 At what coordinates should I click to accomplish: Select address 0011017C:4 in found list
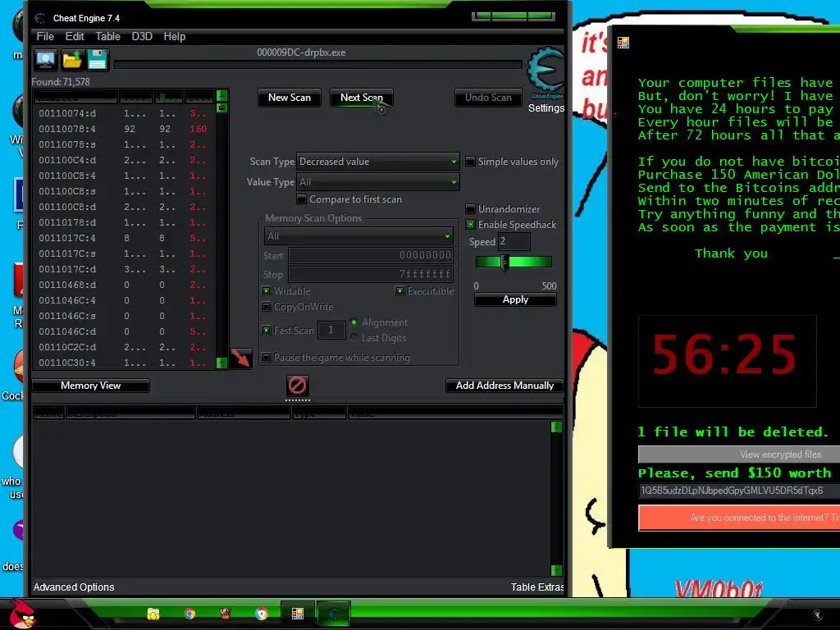125,238
